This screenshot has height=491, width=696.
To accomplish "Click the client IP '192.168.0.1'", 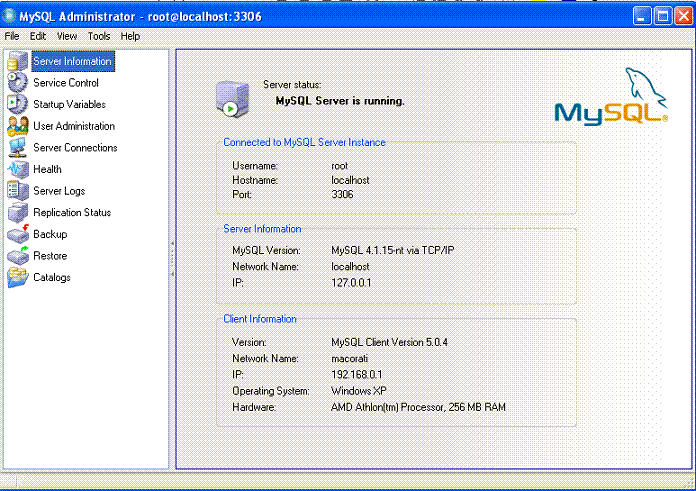I will 356,375.
